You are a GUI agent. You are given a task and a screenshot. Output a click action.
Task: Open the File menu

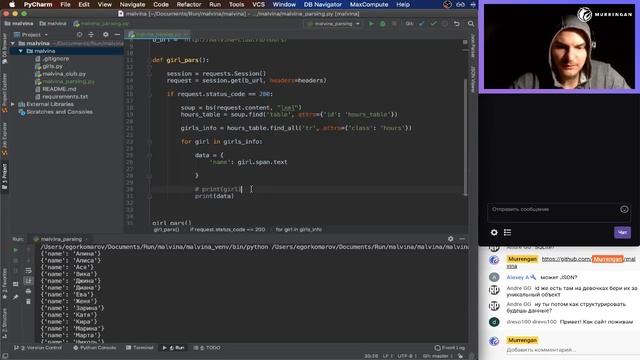65,4
